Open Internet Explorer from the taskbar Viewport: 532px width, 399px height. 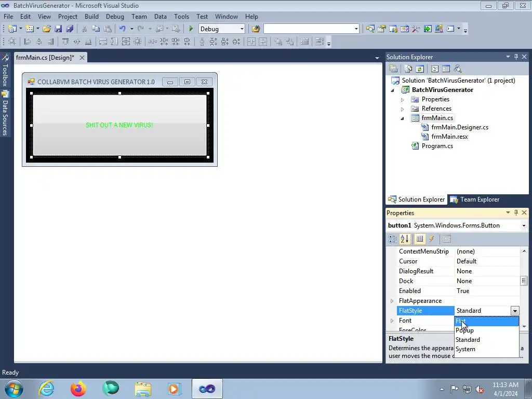pyautogui.click(x=46, y=389)
